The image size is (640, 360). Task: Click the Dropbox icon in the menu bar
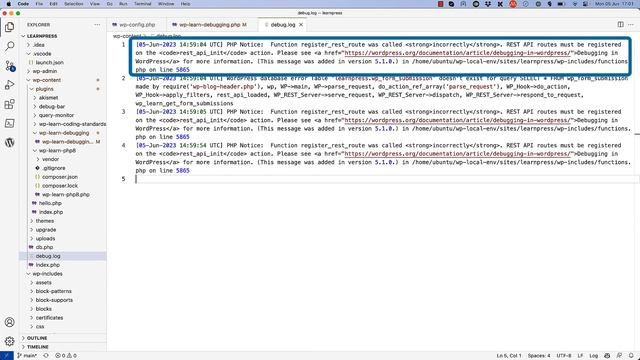[488, 4]
